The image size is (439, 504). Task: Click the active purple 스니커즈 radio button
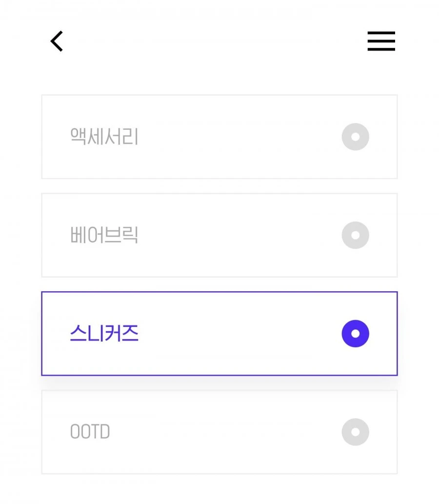[355, 333]
